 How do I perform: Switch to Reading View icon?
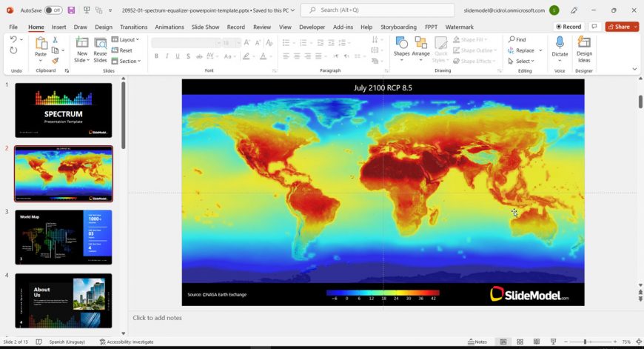pos(537,342)
